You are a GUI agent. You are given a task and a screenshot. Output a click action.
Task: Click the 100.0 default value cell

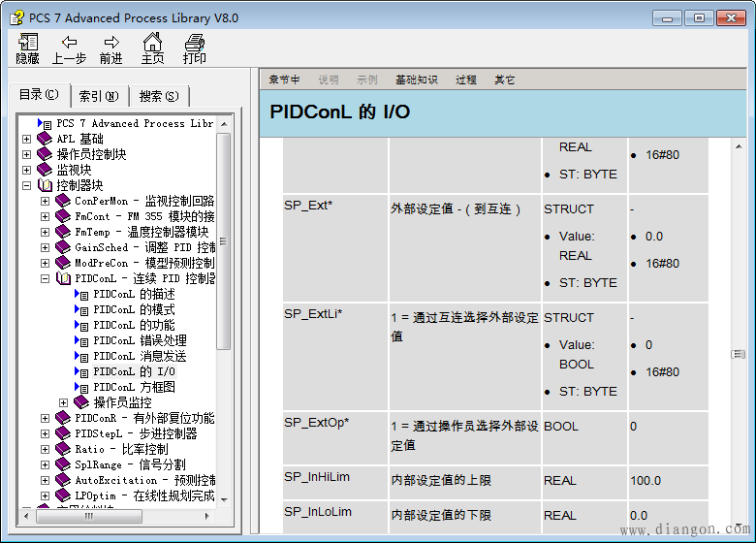click(668, 483)
